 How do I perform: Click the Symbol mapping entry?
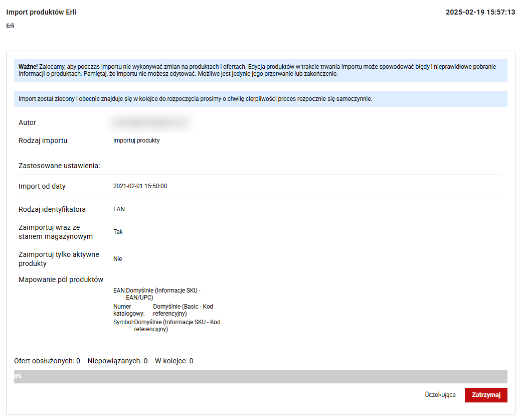coord(166,326)
